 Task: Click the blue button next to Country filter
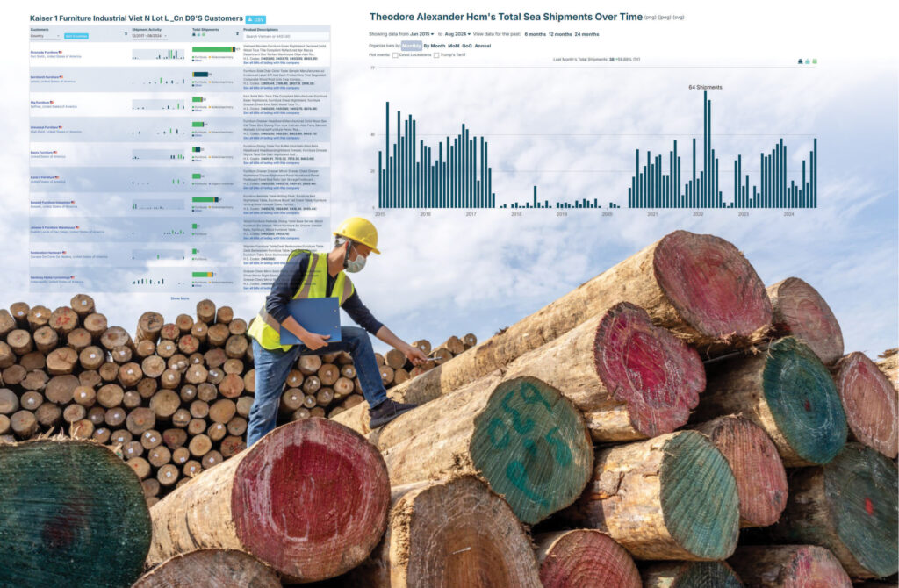tap(76, 36)
